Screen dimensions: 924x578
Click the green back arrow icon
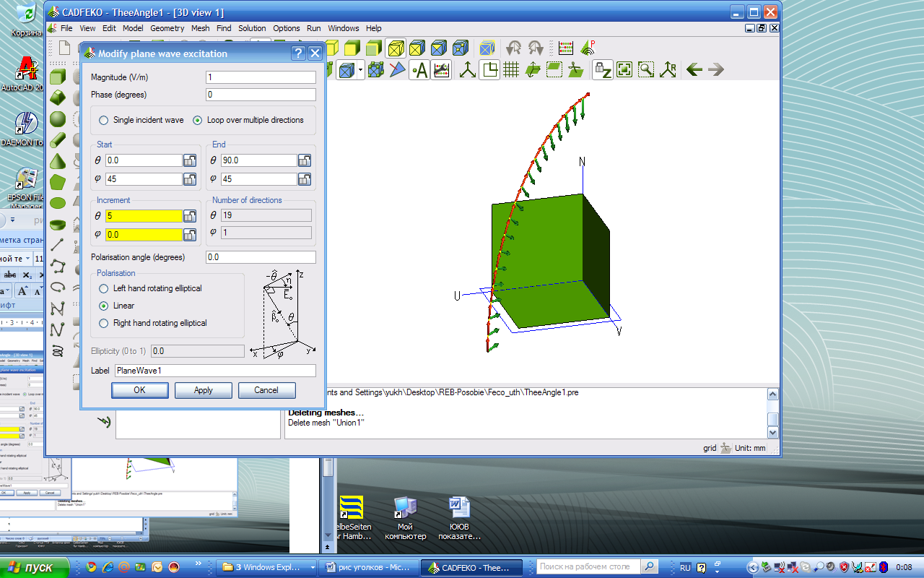point(694,70)
